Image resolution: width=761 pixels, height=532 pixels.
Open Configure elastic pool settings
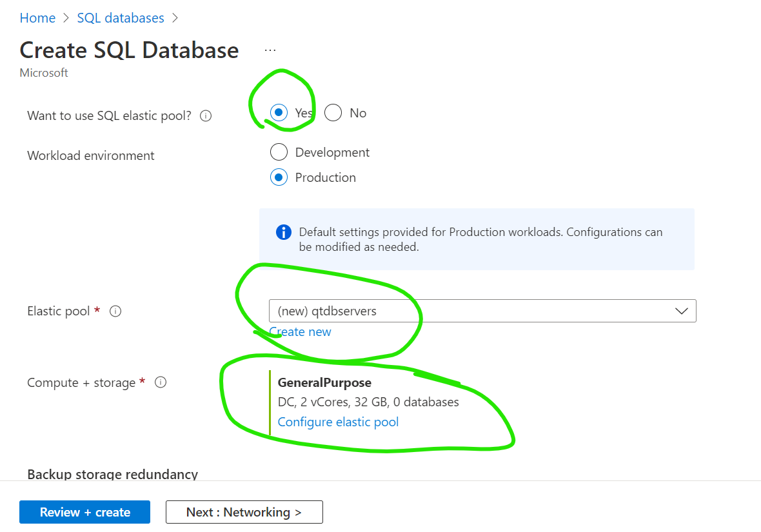pos(338,422)
